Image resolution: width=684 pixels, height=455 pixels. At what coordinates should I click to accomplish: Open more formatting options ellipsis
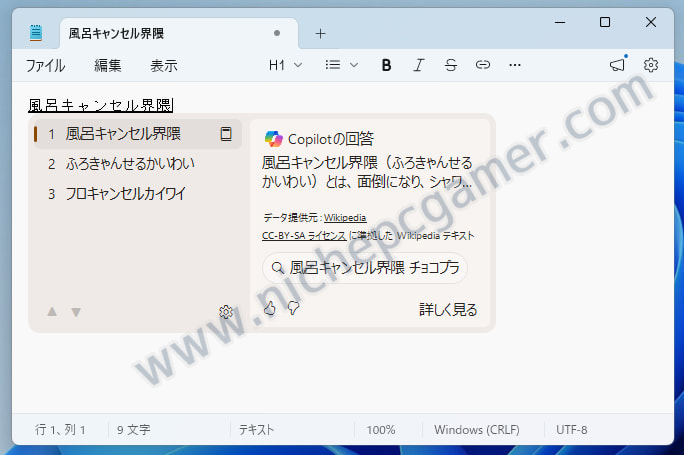pos(515,65)
